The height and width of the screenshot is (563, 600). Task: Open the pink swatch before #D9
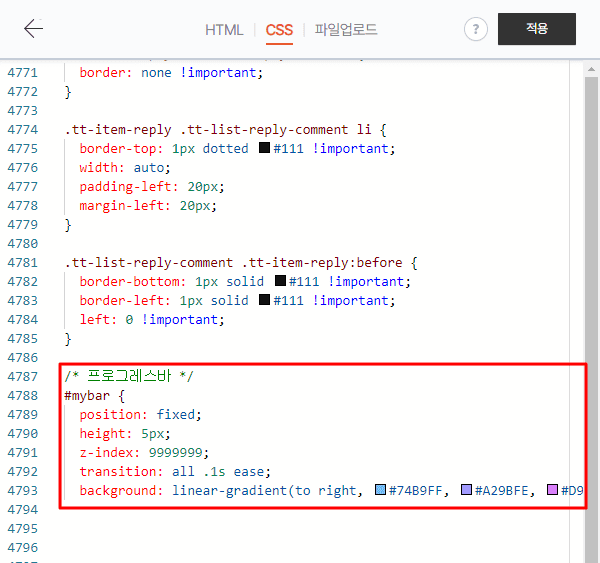click(552, 490)
